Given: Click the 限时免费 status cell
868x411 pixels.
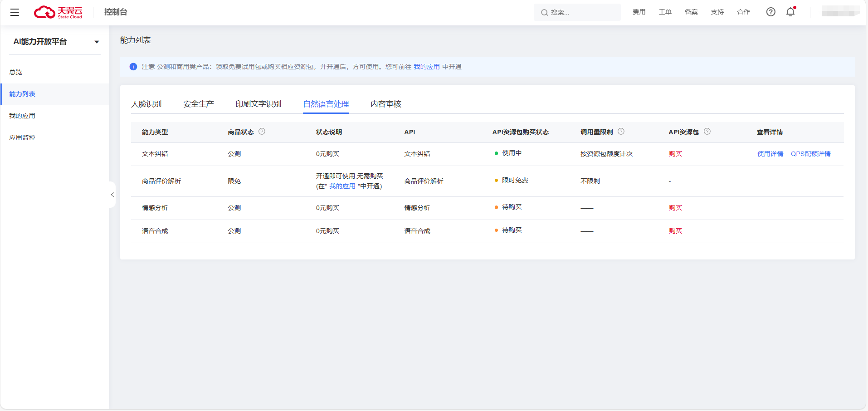Looking at the screenshot, I should click(x=512, y=180).
